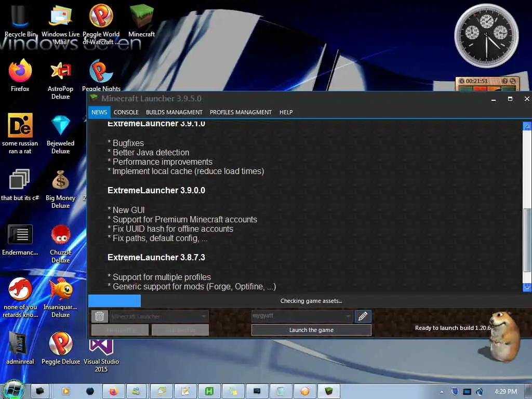
Task: Click the media player taskbar icon
Action: [x=65, y=391]
